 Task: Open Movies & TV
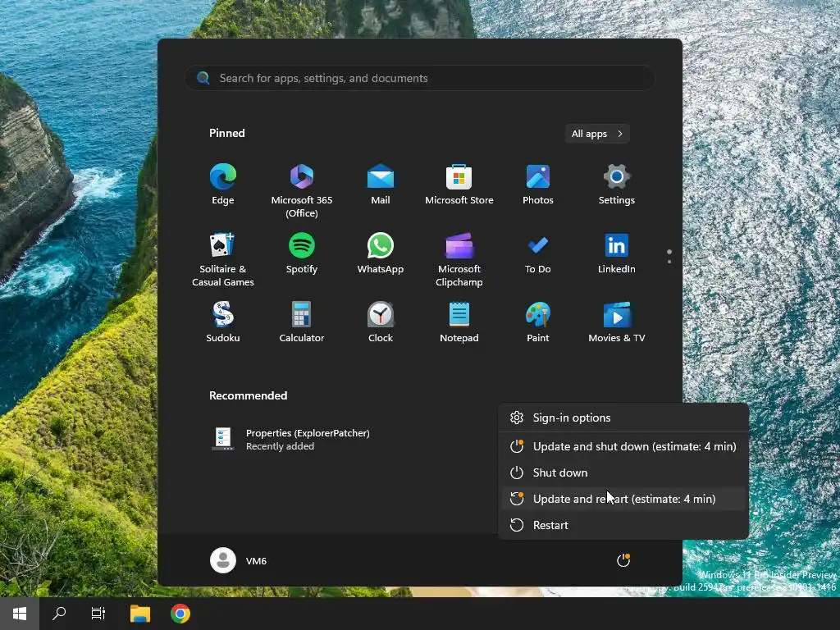click(617, 322)
